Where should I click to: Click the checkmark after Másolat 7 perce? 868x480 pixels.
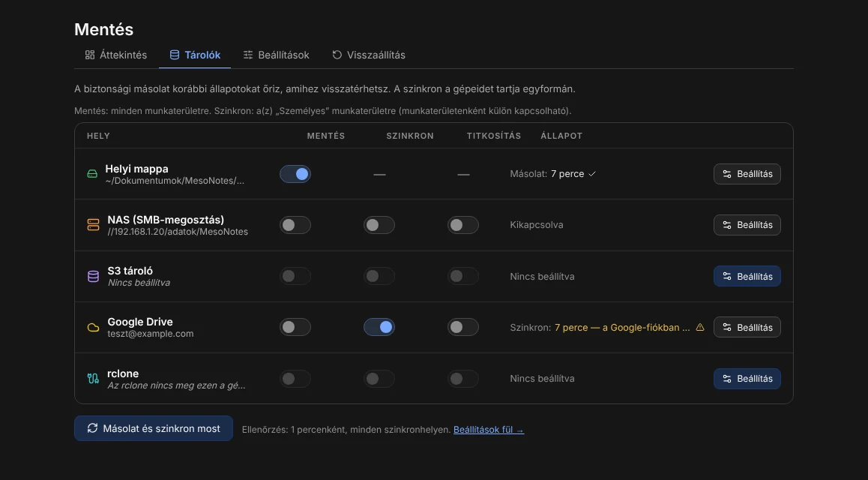pyautogui.click(x=591, y=174)
